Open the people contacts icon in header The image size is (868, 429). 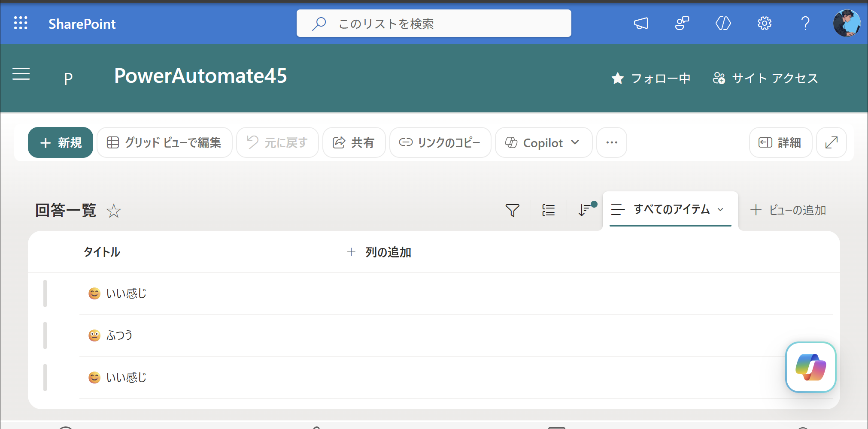682,23
